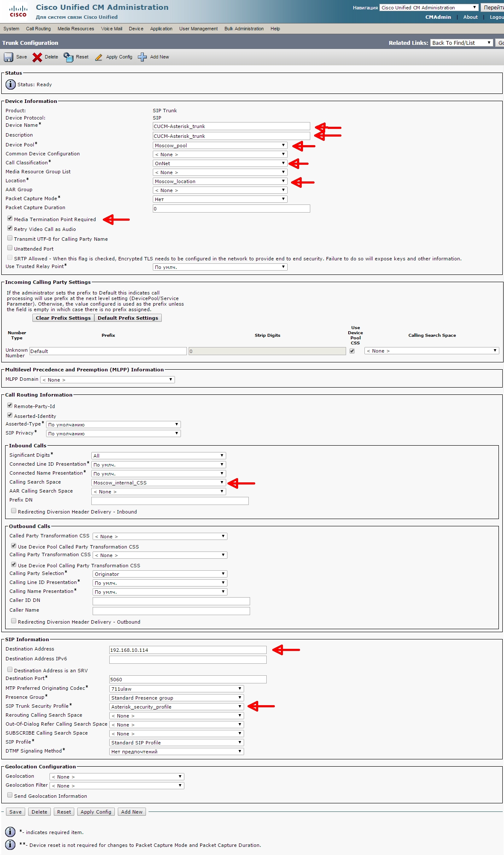Screen dimensions: 504x855
Task: Open the DTMF Signaling Method dropdown
Action: pos(177,752)
